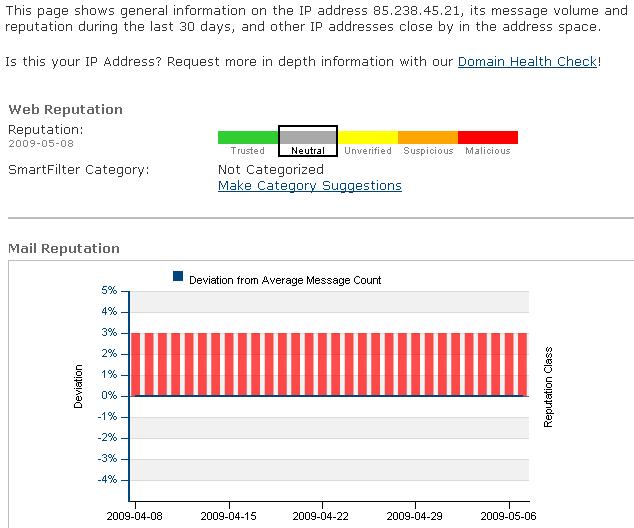The image size is (634, 528).
Task: Click the 'Mail Reputation' heading
Action: [64, 248]
